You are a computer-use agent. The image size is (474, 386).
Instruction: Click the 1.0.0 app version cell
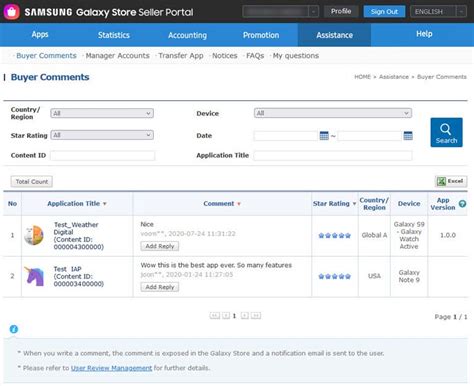[448, 235]
